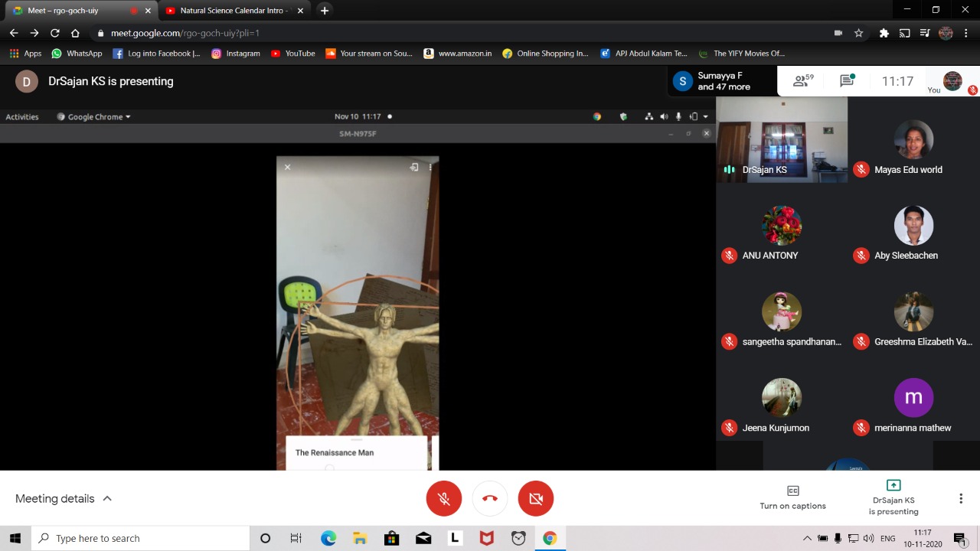Select Mayas Edu world participant tile
Image resolution: width=980 pixels, height=551 pixels.
coord(913,140)
